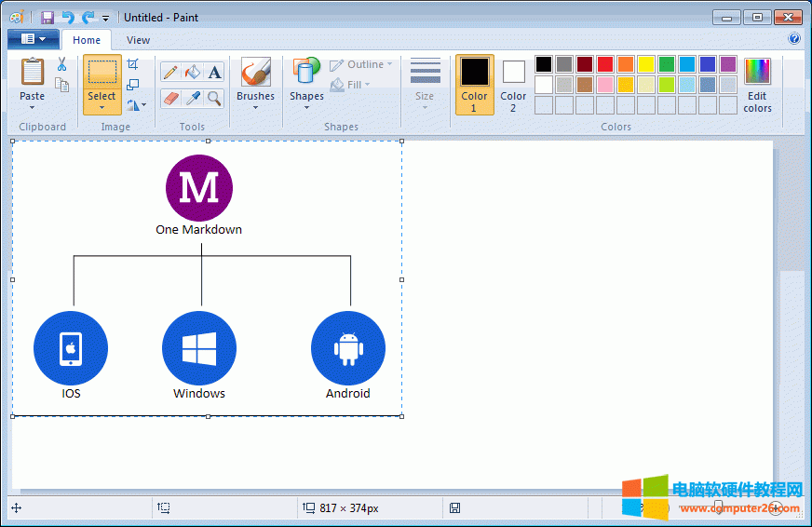Screen dimensions: 812x527
Task: Click the Paste clipboard icon
Action: point(32,72)
